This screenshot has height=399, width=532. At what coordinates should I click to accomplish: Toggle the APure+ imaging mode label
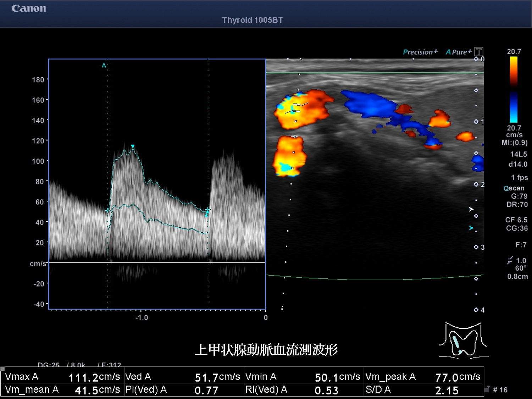click(458, 52)
